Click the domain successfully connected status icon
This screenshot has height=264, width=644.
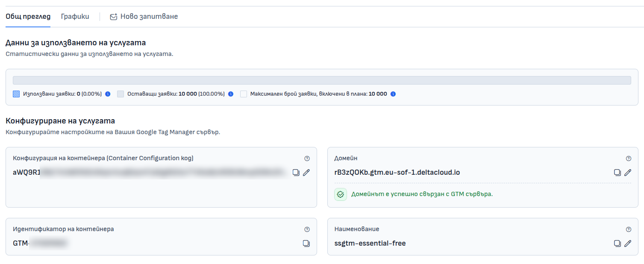click(x=341, y=194)
